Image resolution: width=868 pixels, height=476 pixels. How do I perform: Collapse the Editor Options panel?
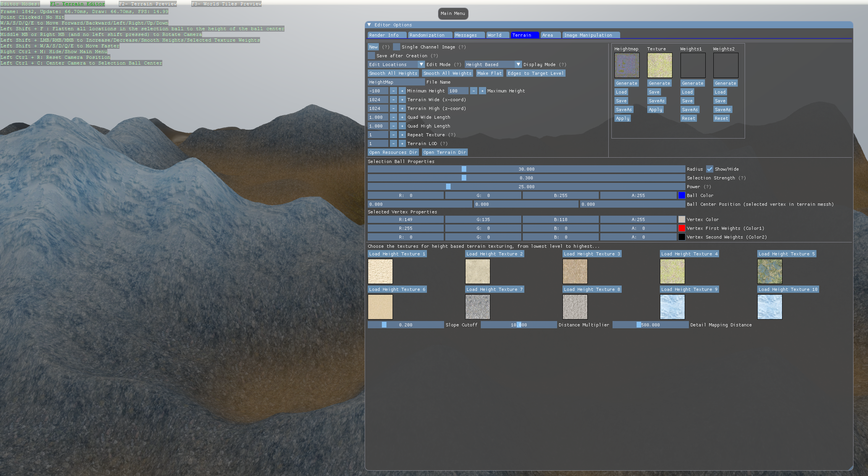point(369,25)
